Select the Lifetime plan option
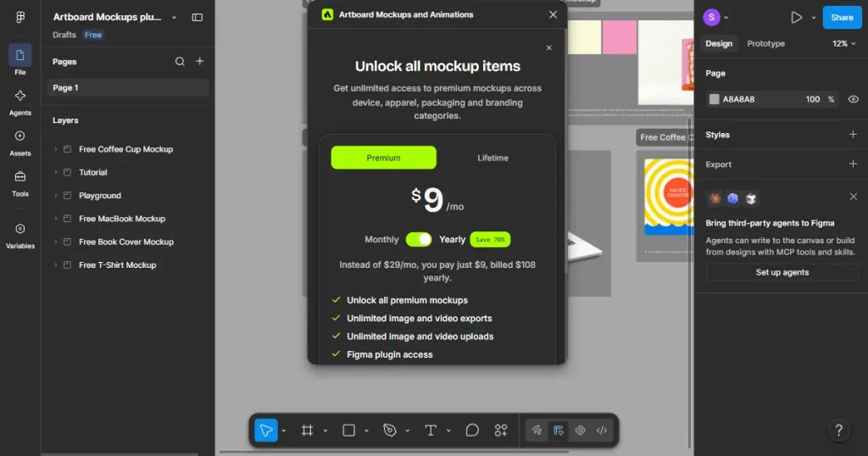 pyautogui.click(x=492, y=158)
